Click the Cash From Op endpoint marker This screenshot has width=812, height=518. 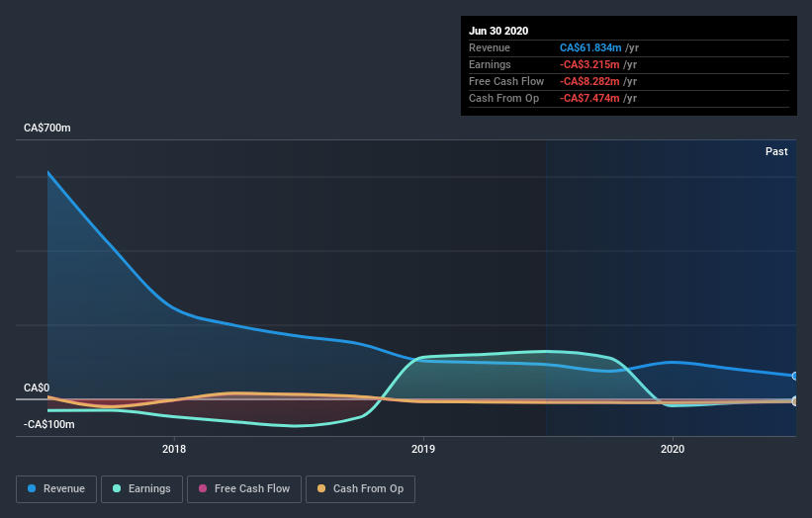(x=795, y=401)
